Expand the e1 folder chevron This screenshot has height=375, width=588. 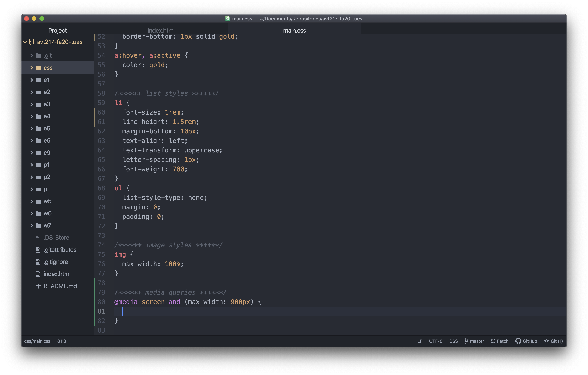[x=31, y=80]
